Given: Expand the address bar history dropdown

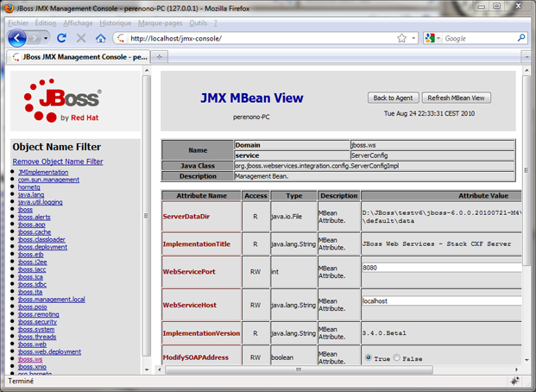Looking at the screenshot, I should [x=413, y=39].
